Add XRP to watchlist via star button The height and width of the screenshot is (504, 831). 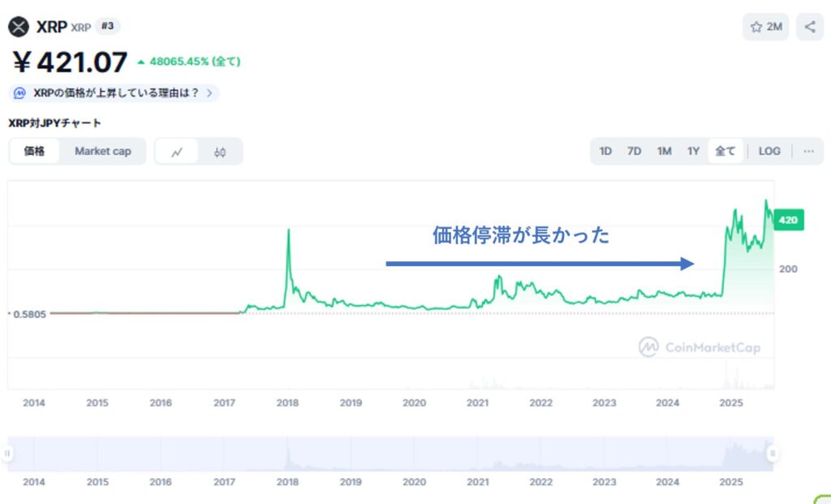click(766, 27)
